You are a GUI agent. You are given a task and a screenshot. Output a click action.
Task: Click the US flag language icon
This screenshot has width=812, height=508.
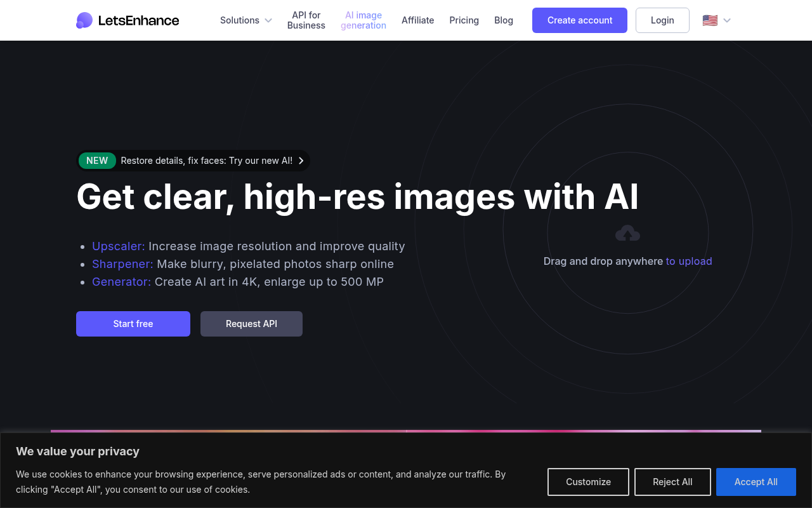tap(709, 20)
